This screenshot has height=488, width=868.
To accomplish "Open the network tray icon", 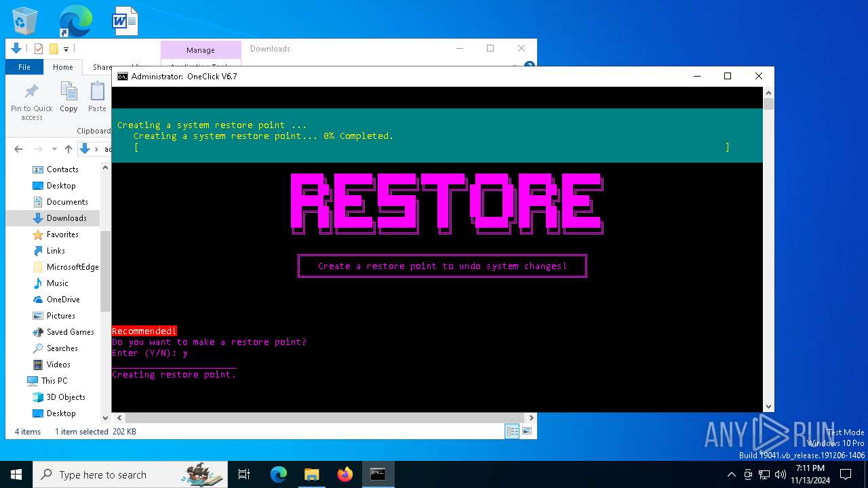I will (764, 474).
